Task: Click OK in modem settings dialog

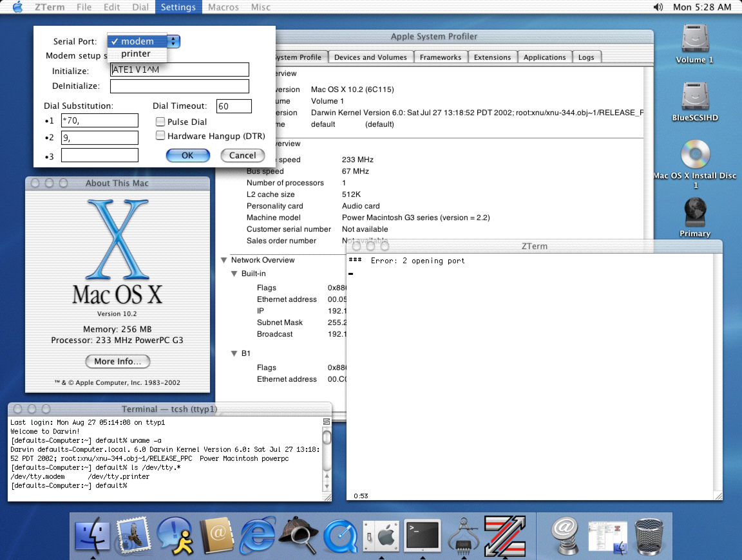Action: [187, 155]
